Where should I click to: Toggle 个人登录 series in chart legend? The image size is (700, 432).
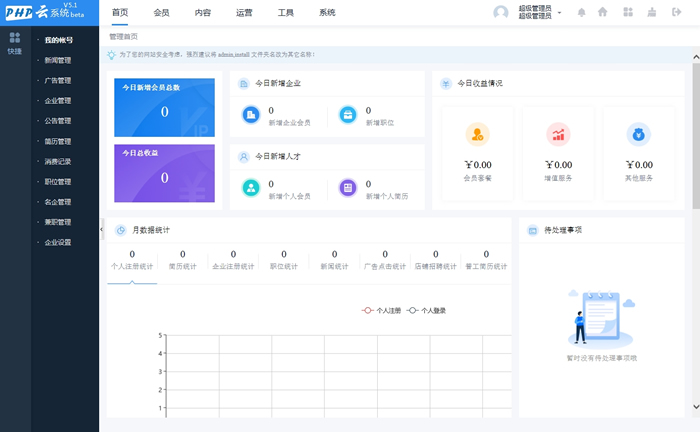click(426, 311)
